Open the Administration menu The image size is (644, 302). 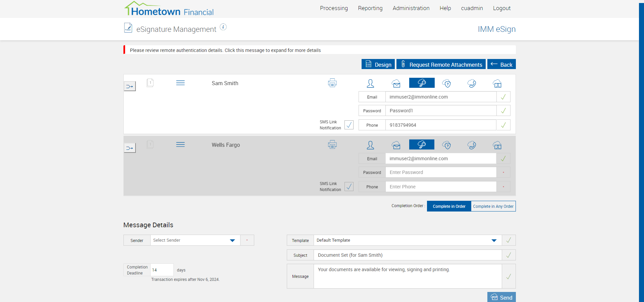coord(411,8)
